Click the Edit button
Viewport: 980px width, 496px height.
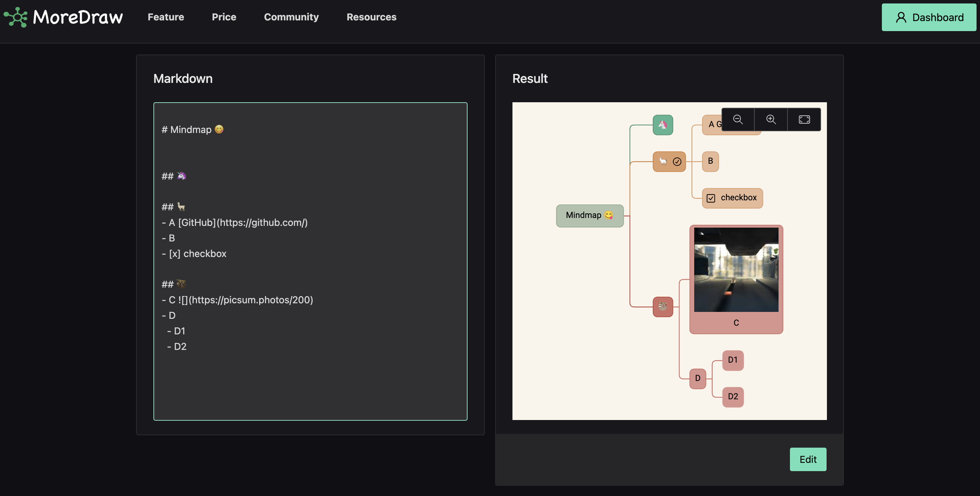pyautogui.click(x=808, y=459)
